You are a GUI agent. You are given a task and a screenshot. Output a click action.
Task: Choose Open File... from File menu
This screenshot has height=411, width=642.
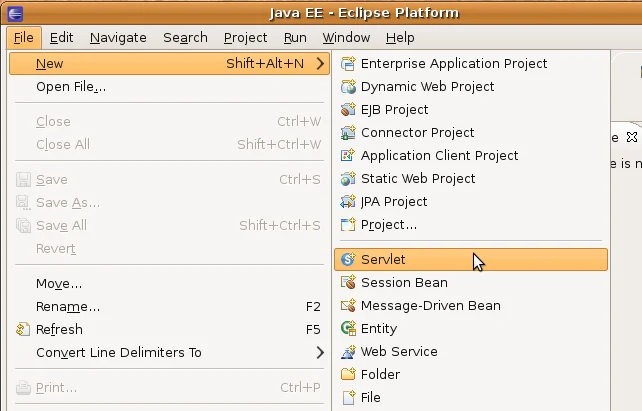71,87
